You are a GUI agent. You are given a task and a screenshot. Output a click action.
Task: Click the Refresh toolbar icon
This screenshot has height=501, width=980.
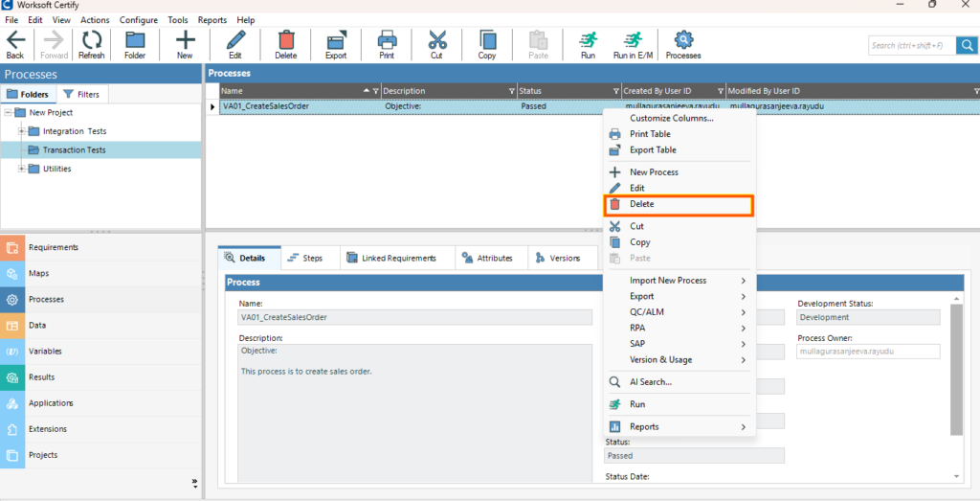[x=91, y=45]
